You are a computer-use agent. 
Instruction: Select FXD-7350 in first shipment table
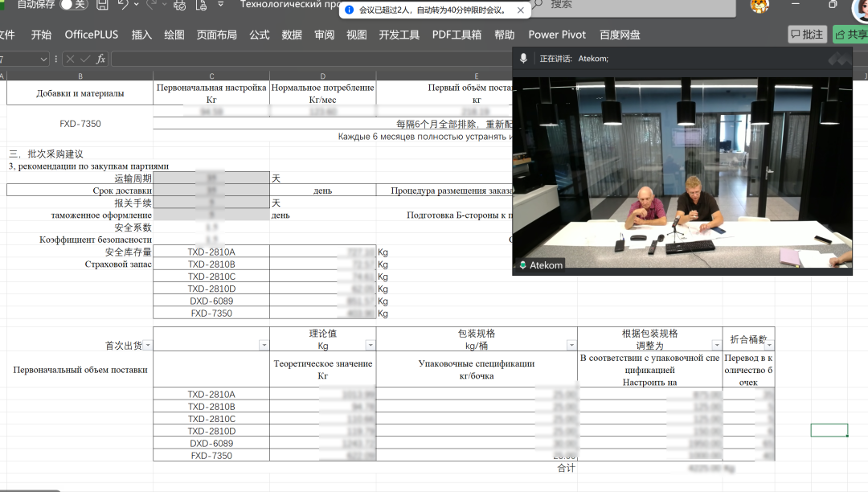211,456
